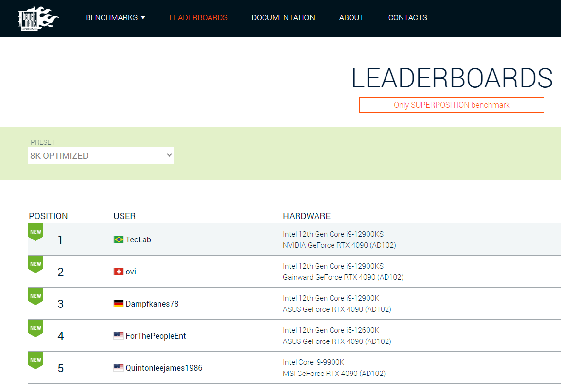The width and height of the screenshot is (561, 392).
Task: Click the Brazil flag next to TecLab
Action: pyautogui.click(x=119, y=239)
